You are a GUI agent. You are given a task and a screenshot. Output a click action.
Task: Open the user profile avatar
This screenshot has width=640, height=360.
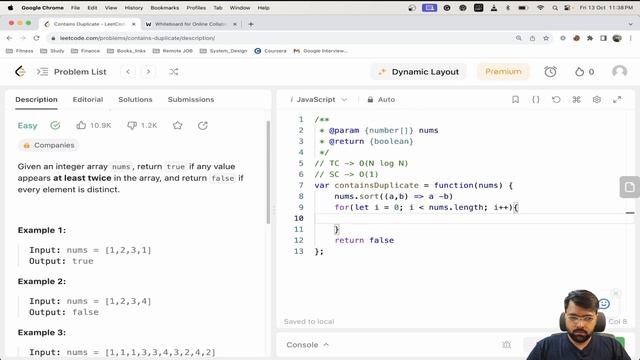point(619,72)
